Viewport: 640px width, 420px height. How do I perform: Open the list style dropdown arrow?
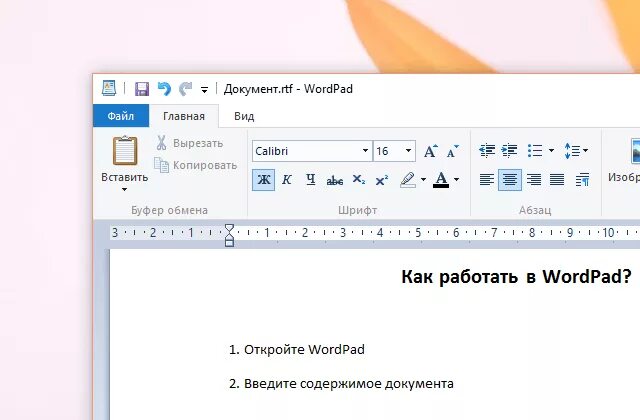551,151
